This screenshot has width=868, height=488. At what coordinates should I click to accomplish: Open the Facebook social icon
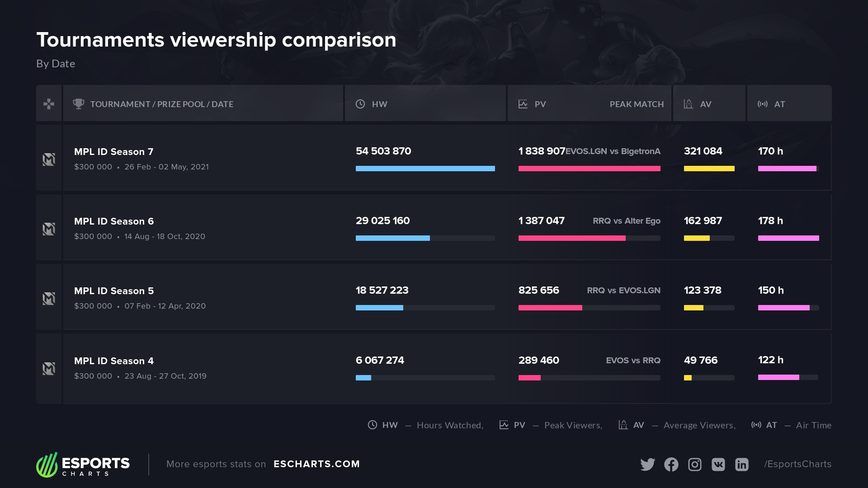(x=671, y=465)
